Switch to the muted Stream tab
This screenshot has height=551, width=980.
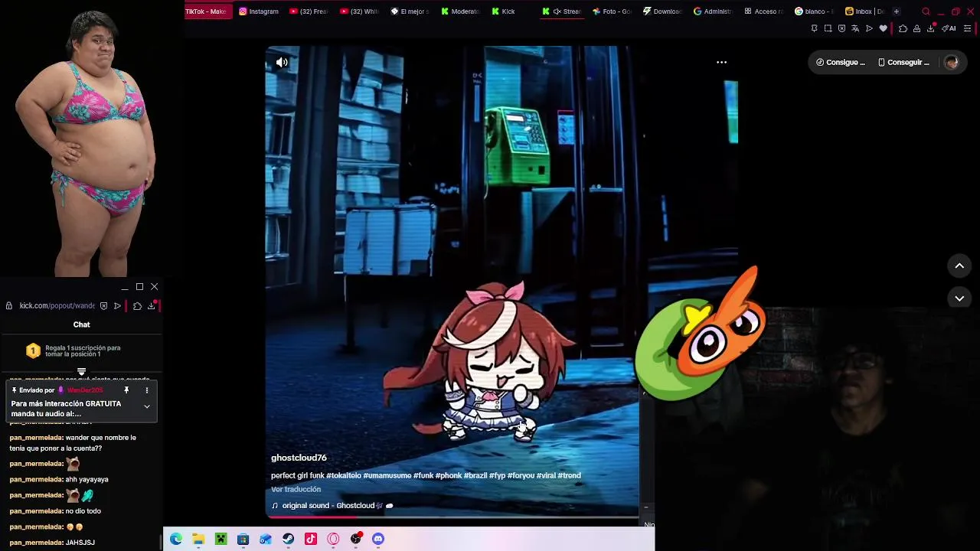coord(562,11)
